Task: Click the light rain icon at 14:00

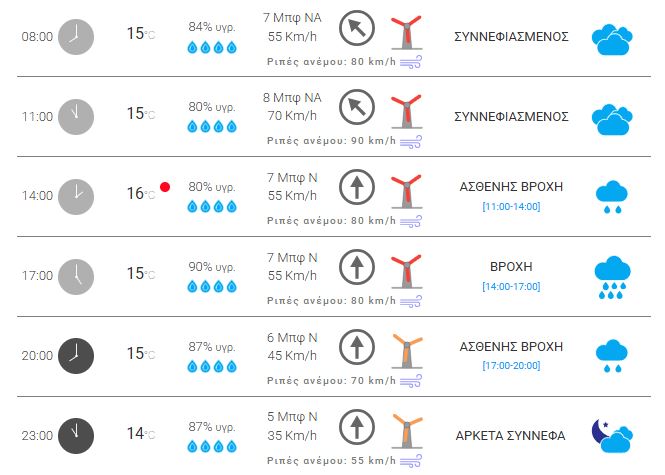Action: [611, 197]
